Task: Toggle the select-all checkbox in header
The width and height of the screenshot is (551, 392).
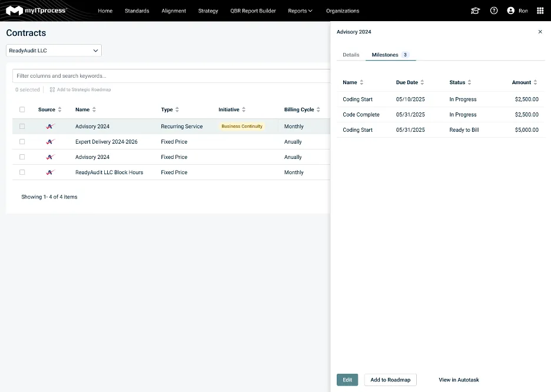Action: click(x=22, y=109)
